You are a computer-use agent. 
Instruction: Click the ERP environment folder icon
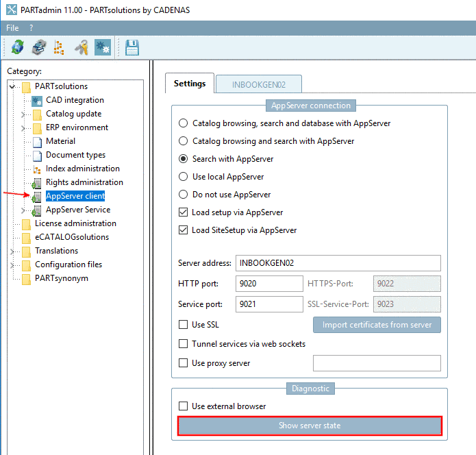[x=37, y=128]
